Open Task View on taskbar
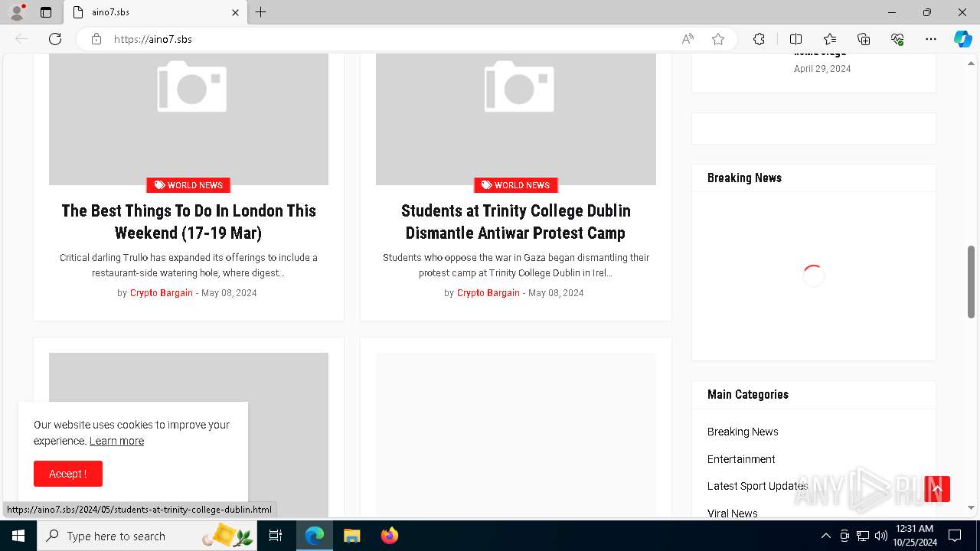Image resolution: width=980 pixels, height=551 pixels. [x=276, y=536]
